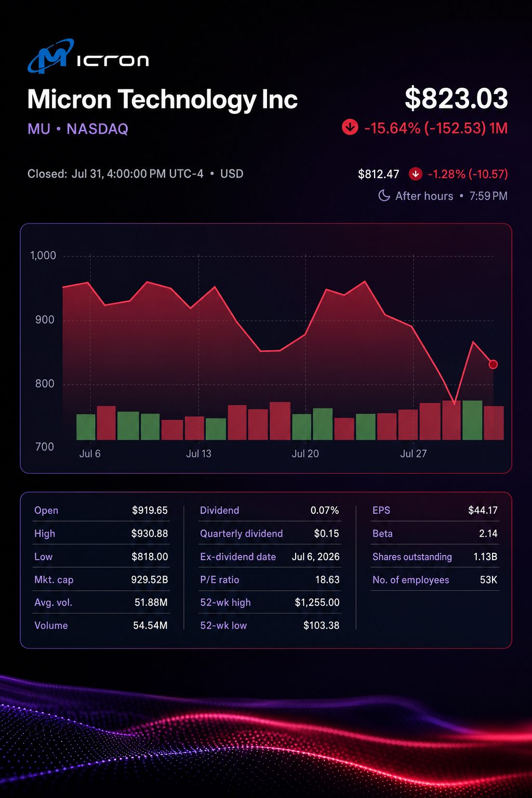Click the Jul 13 x-axis label

point(198,454)
